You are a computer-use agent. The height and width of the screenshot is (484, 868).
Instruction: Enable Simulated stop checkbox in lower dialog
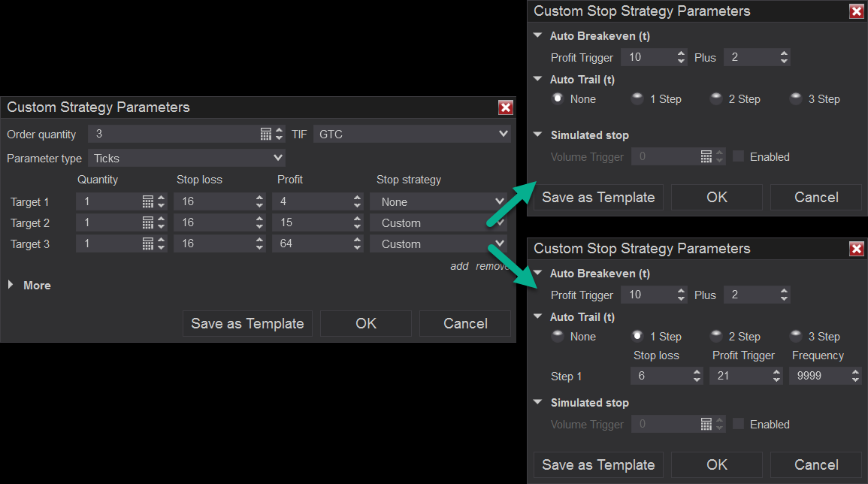coord(739,424)
